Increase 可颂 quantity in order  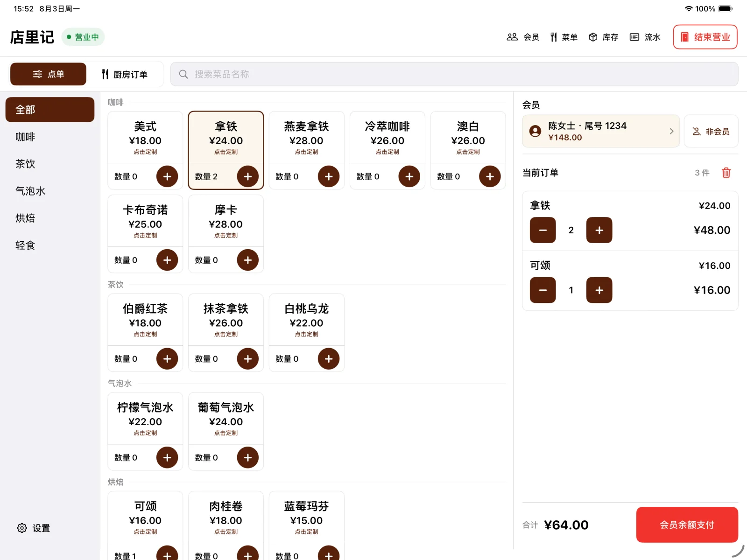click(599, 290)
